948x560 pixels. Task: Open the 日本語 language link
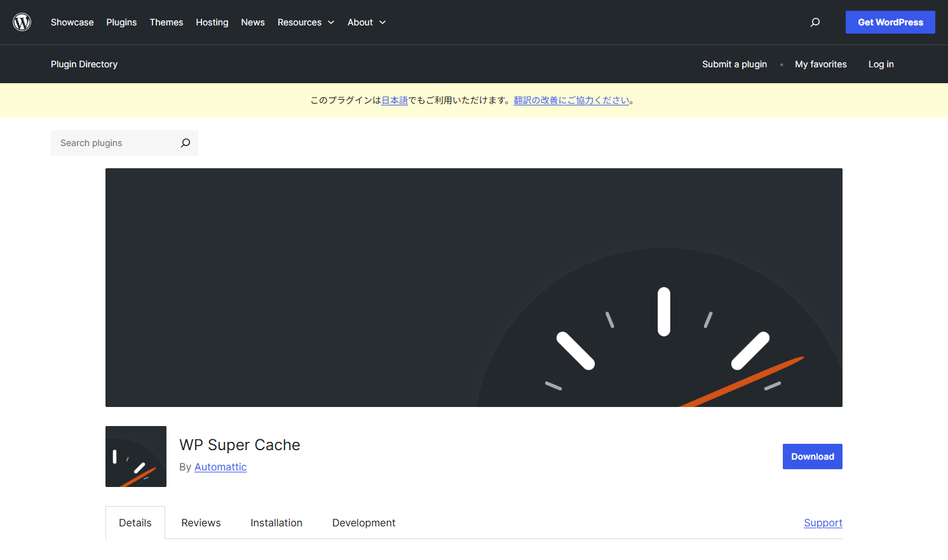click(395, 100)
